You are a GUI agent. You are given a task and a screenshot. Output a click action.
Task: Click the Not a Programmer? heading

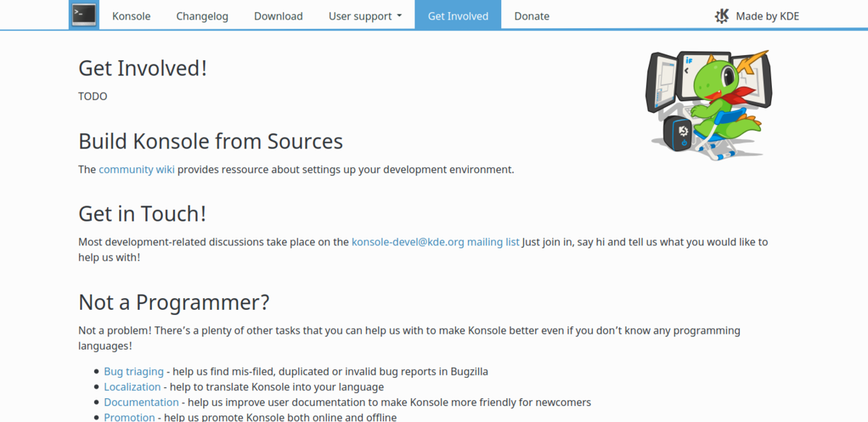click(174, 302)
